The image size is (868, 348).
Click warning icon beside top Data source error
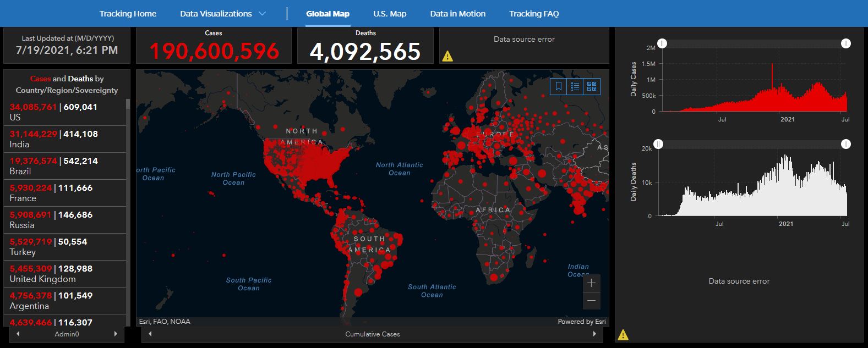pos(447,56)
